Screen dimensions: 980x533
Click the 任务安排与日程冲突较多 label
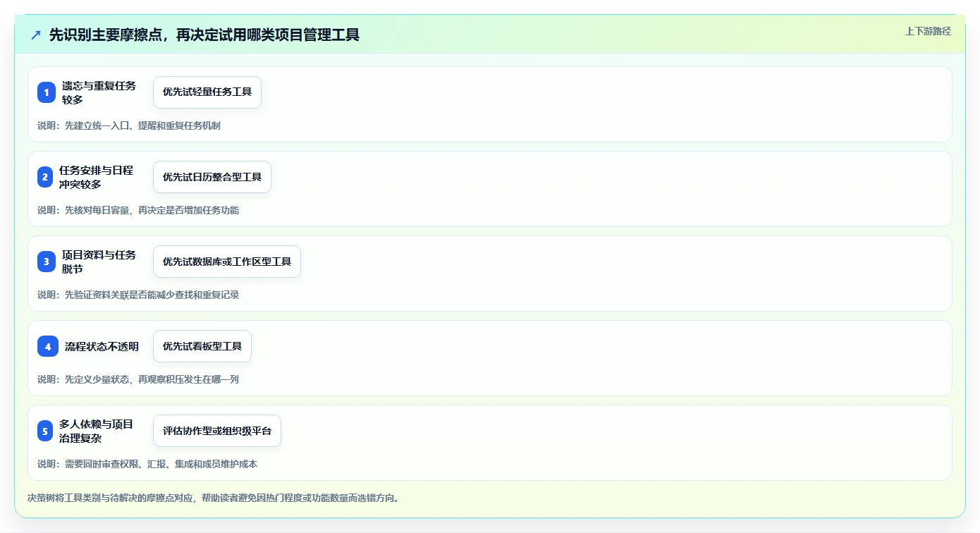click(x=96, y=177)
